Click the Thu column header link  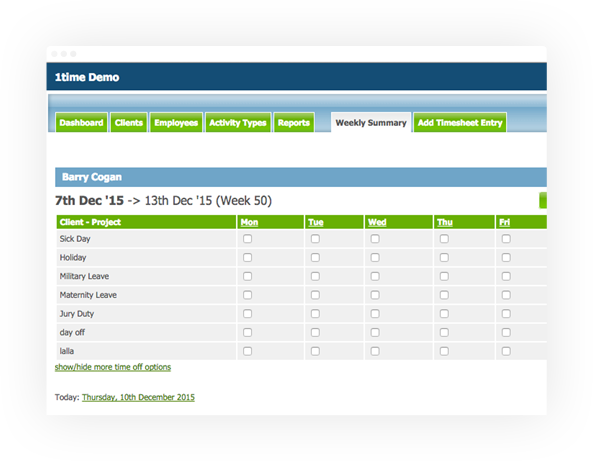pos(445,222)
